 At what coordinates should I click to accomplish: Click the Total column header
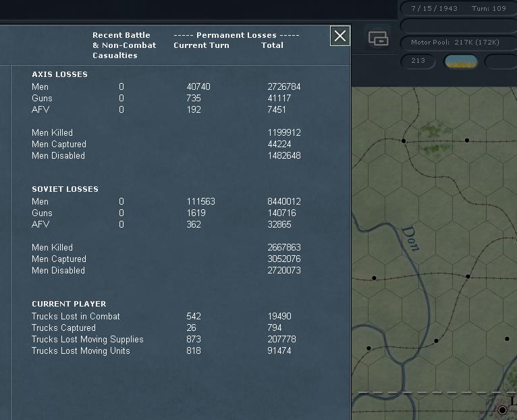coord(273,45)
